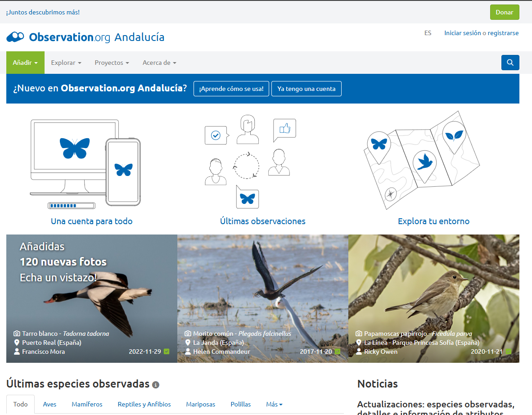This screenshot has width=532, height=415.
Task: Click green validation mark on Morito común photo
Action: (x=338, y=352)
